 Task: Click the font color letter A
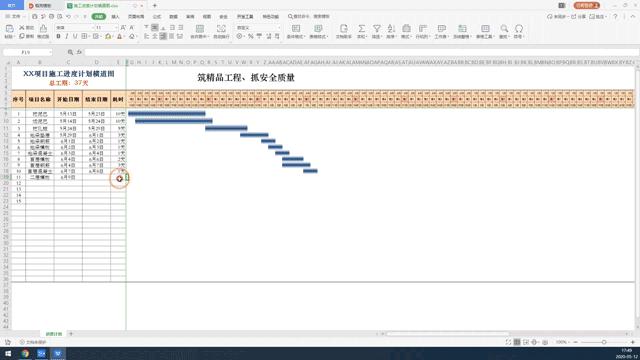tap(120, 36)
